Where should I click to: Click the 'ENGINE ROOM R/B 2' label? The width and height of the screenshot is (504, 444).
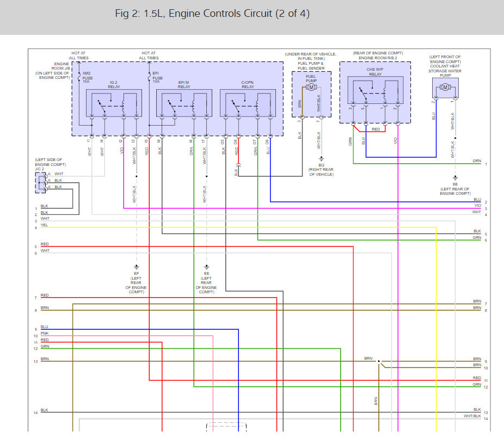click(x=378, y=58)
